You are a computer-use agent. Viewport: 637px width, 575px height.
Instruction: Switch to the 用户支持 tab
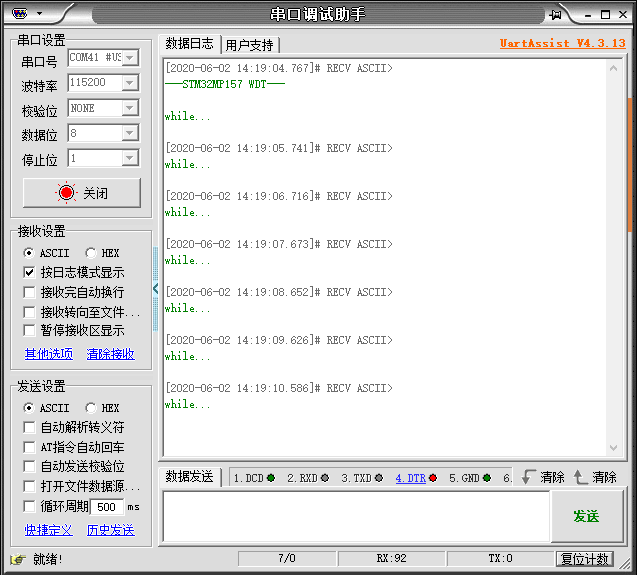point(249,45)
